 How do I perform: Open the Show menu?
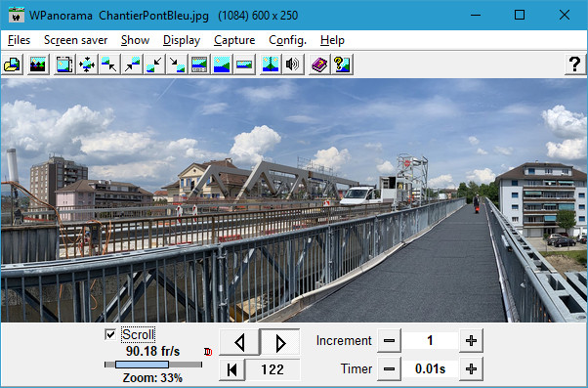click(x=135, y=40)
